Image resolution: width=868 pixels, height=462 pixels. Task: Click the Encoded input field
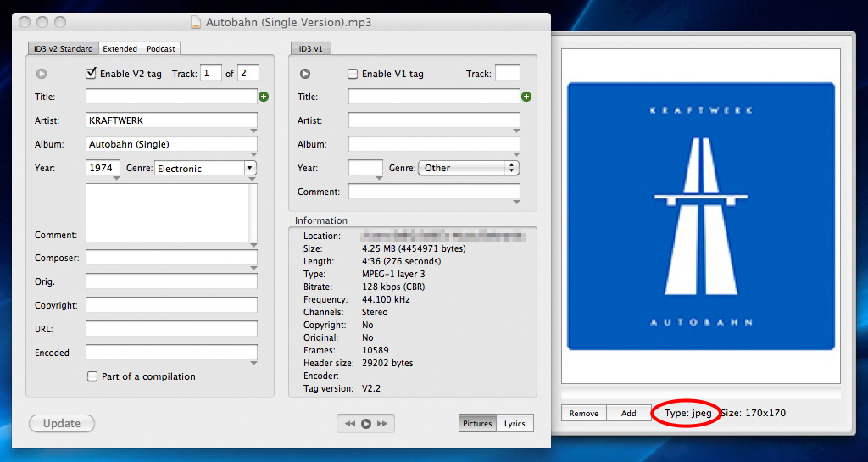point(171,353)
